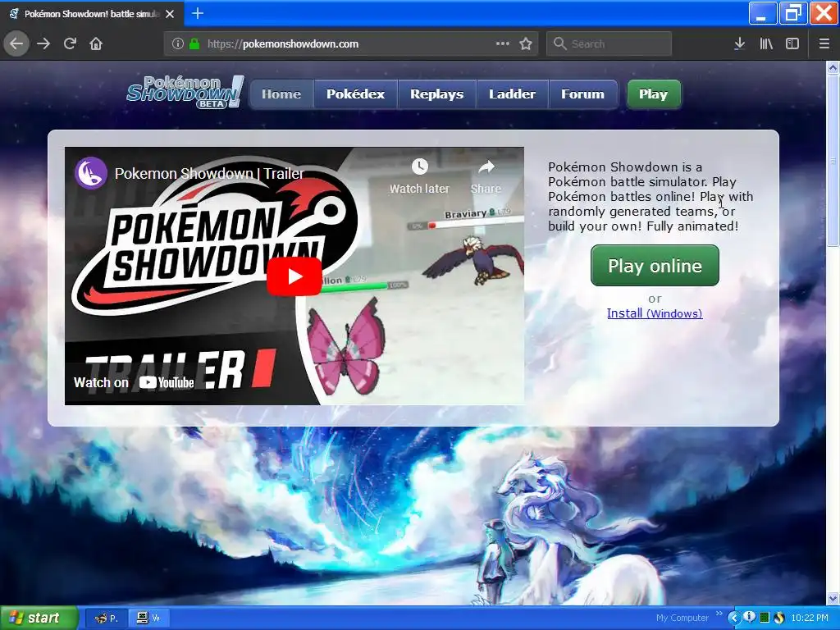840x630 pixels.
Task: Click the browser forward arrow
Action: point(43,43)
